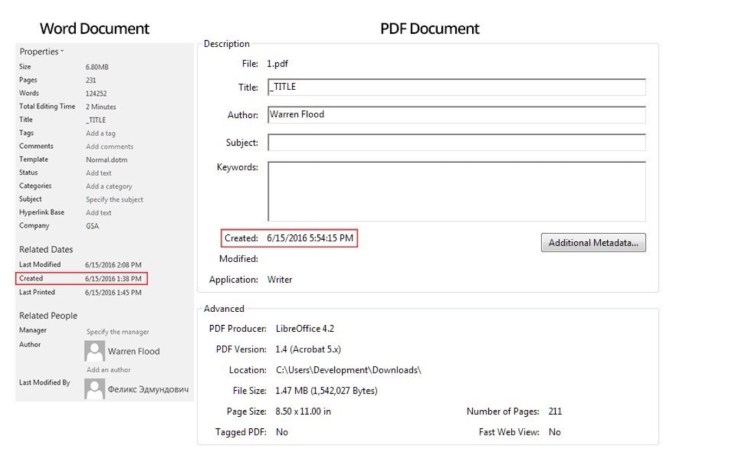
Task: Click the Template value Normal.dotm
Action: (x=108, y=160)
